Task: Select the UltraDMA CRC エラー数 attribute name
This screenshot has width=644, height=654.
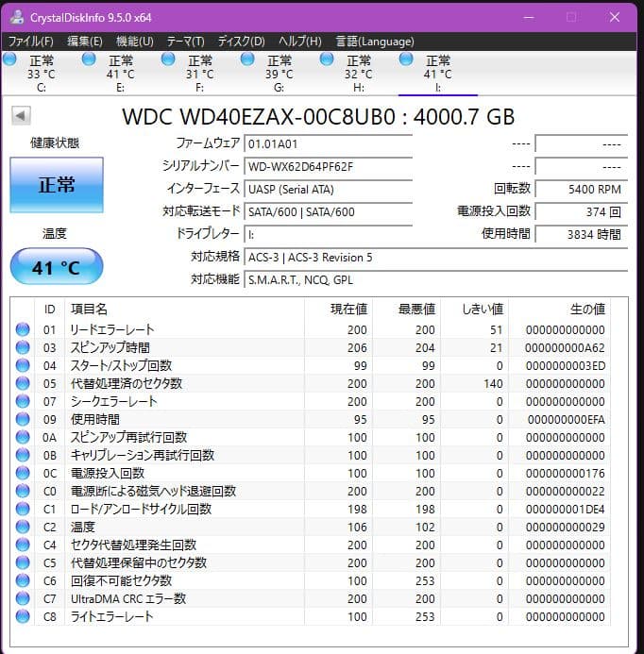Action: (128, 598)
